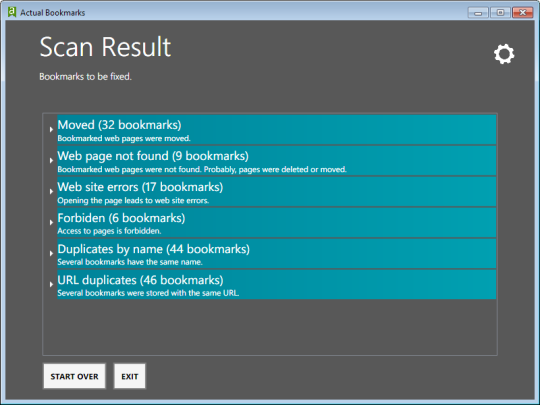The width and height of the screenshot is (540, 405).
Task: Click the Actual Bookmarks app icon in title bar
Action: coord(12,12)
